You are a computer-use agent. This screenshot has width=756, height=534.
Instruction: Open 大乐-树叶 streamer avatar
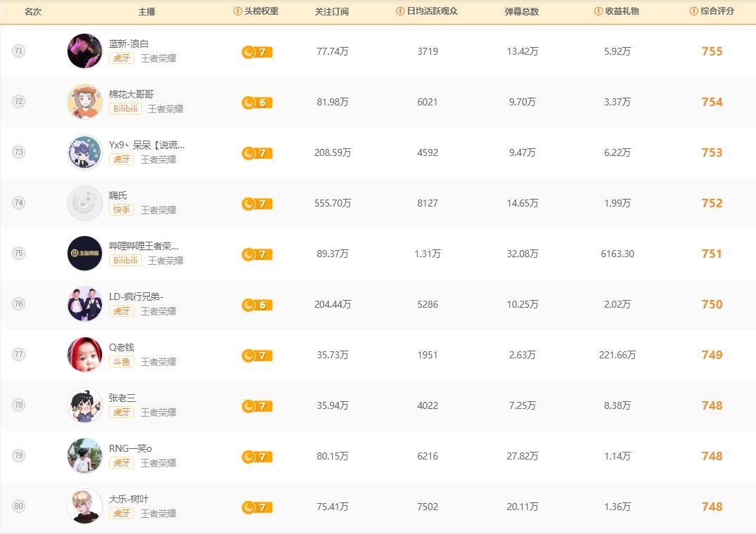click(x=85, y=507)
